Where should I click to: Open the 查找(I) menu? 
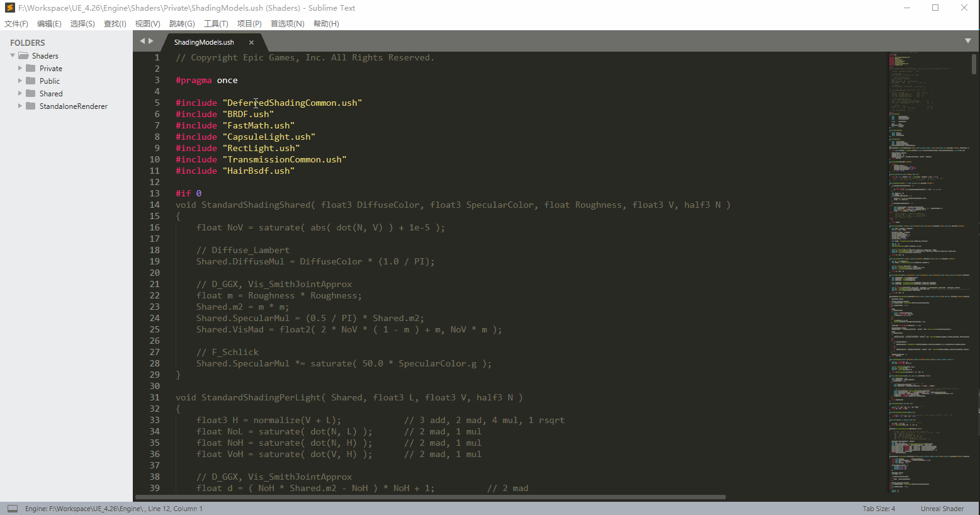[115, 24]
